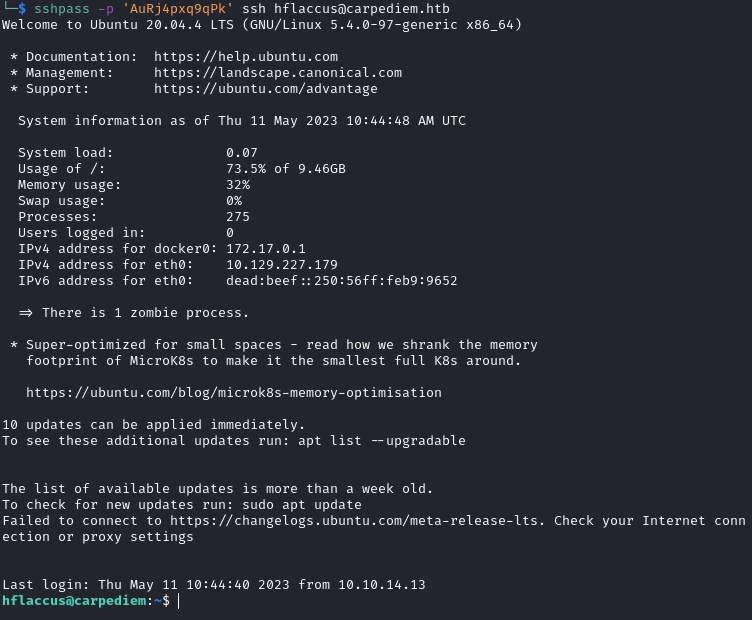Click the 'There is 1 zombie process' message
Viewport: 752px width, 620px height.
[x=146, y=313]
